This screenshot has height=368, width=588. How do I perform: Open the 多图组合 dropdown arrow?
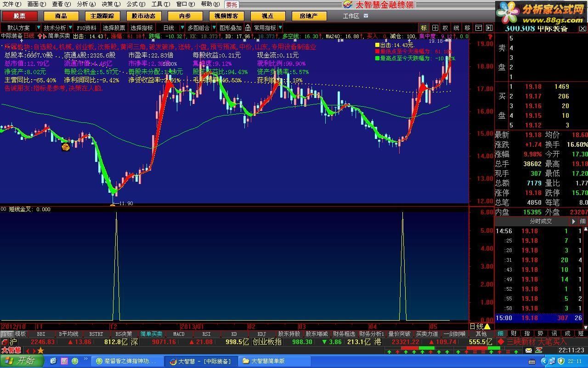pos(214,28)
